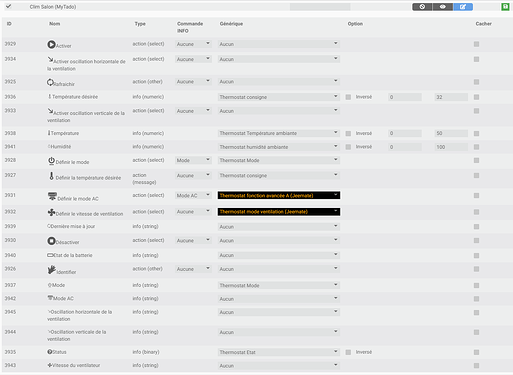The width and height of the screenshot is (513, 375).
Task: Click the ban icon button in header
Action: coord(422,7)
